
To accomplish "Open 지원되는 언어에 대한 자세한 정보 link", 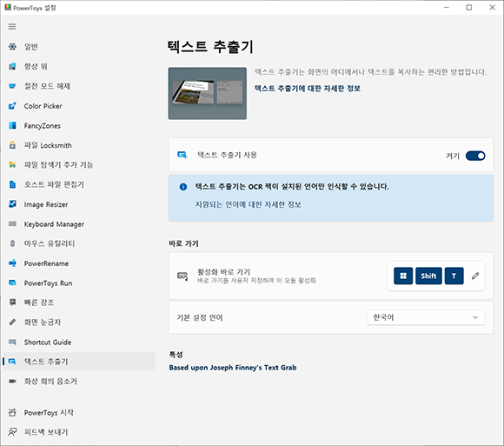I will [x=249, y=204].
